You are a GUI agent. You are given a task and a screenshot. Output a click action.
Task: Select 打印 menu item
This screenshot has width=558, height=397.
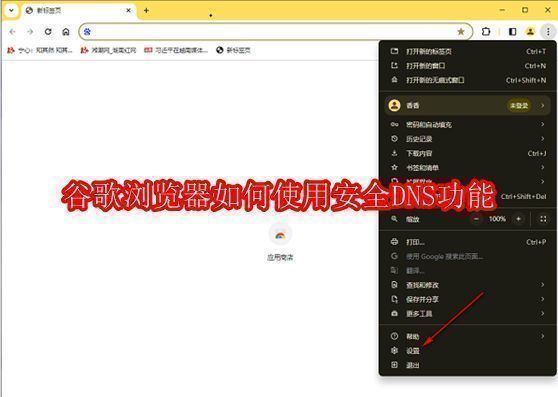468,242
